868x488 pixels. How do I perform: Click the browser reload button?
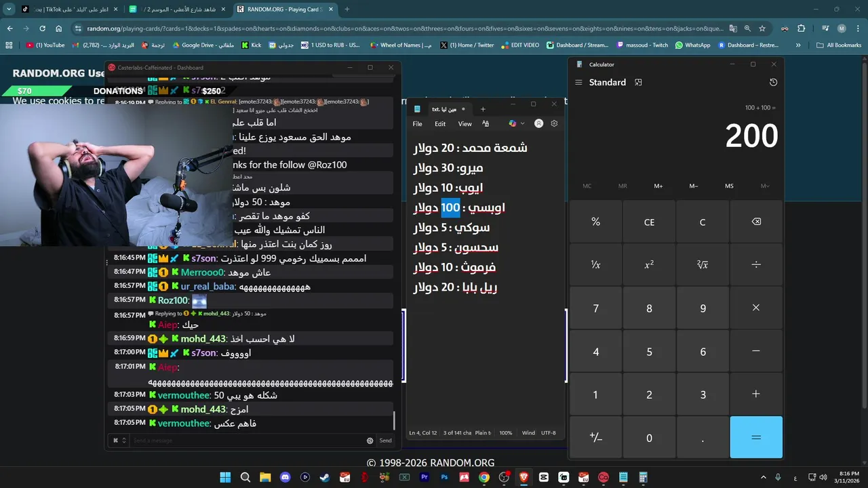point(43,28)
